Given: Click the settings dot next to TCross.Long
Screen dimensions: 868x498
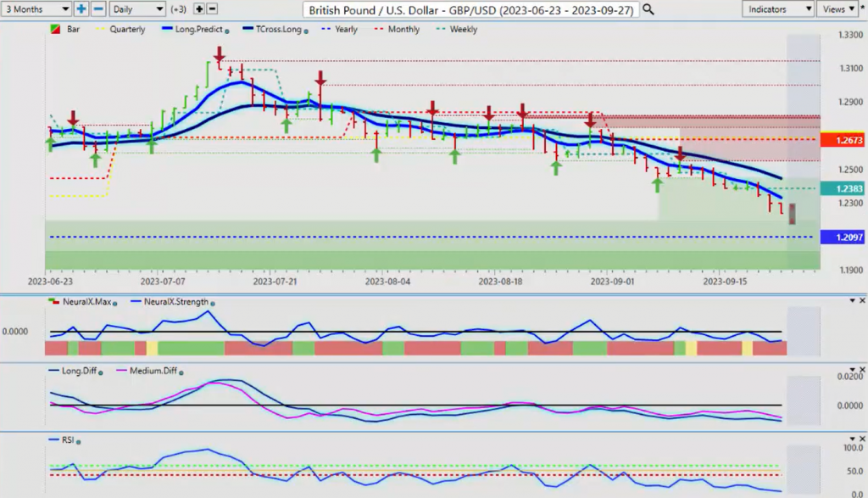Looking at the screenshot, I should click(x=305, y=31).
